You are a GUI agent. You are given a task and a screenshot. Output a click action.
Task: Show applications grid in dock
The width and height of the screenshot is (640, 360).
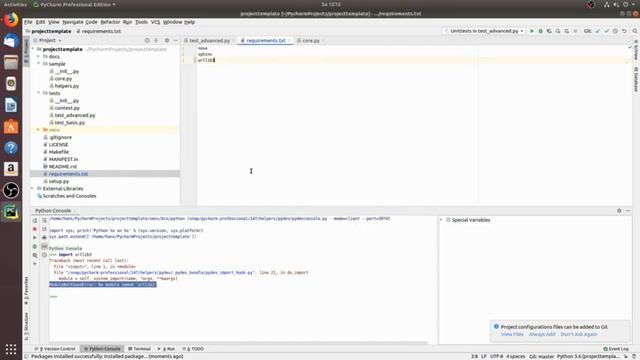11,349
